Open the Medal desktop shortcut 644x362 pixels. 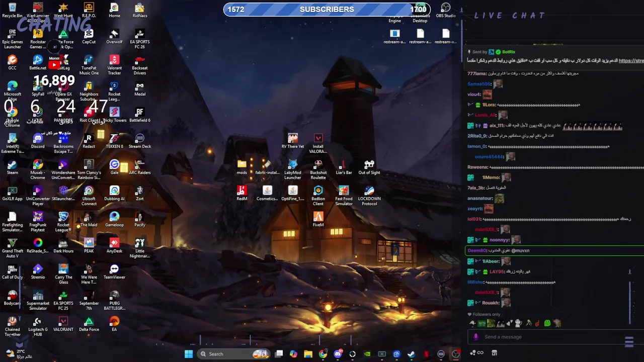(x=140, y=88)
